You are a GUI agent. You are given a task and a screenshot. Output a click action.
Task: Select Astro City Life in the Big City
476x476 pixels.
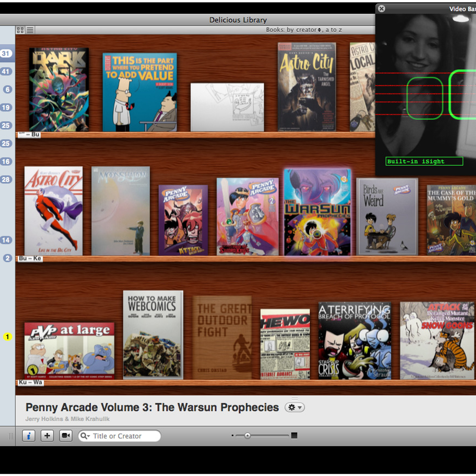click(x=54, y=211)
